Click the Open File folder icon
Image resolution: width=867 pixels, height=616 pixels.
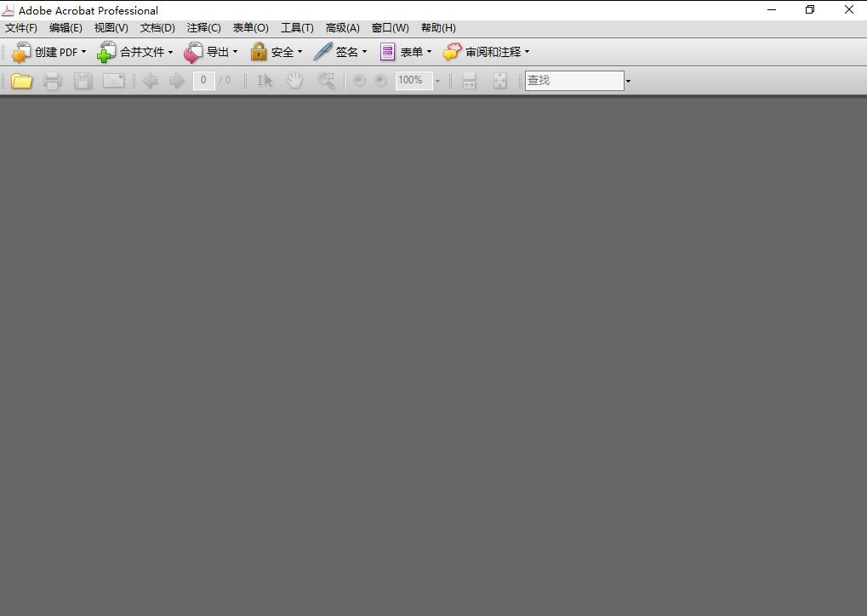click(x=21, y=80)
